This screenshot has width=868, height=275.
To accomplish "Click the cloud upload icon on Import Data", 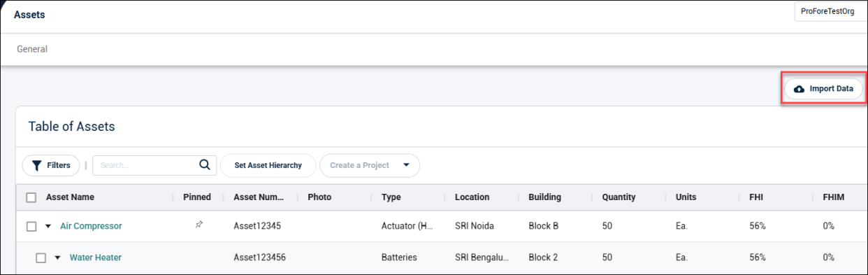I will tap(800, 89).
